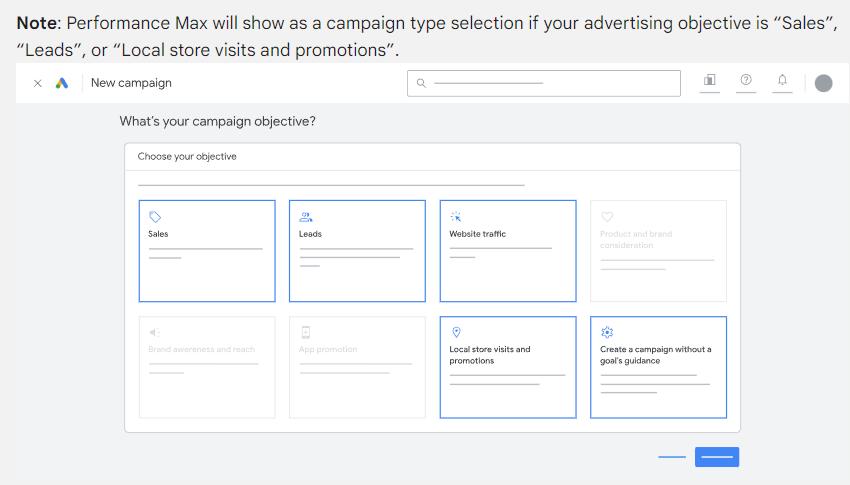Choose Create a campaign without a goal's guidance
850x485 pixels.
coord(659,367)
